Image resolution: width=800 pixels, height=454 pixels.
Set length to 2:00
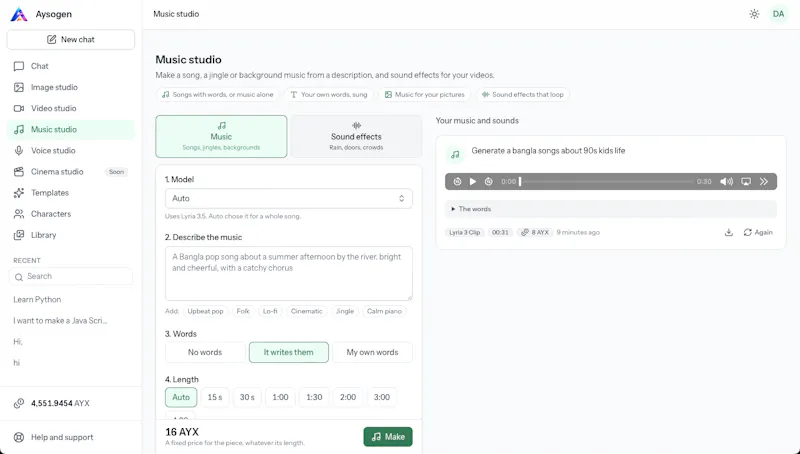point(347,397)
